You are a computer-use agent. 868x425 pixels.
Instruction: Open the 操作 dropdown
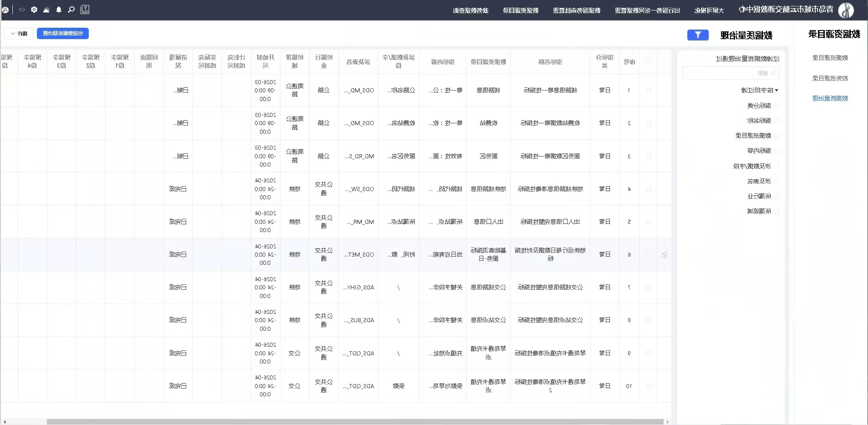pyautogui.click(x=19, y=34)
